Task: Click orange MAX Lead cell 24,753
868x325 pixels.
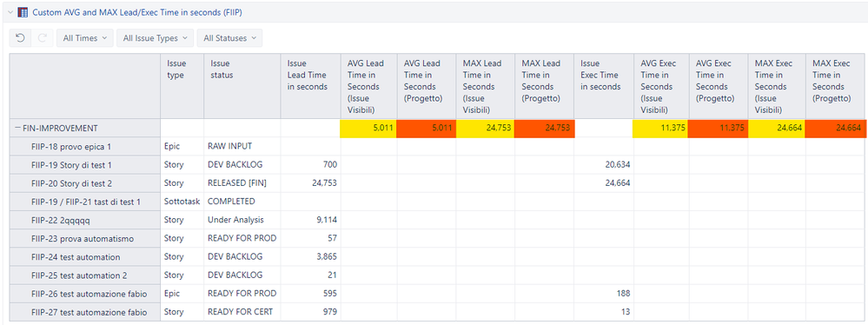Action: (545, 128)
